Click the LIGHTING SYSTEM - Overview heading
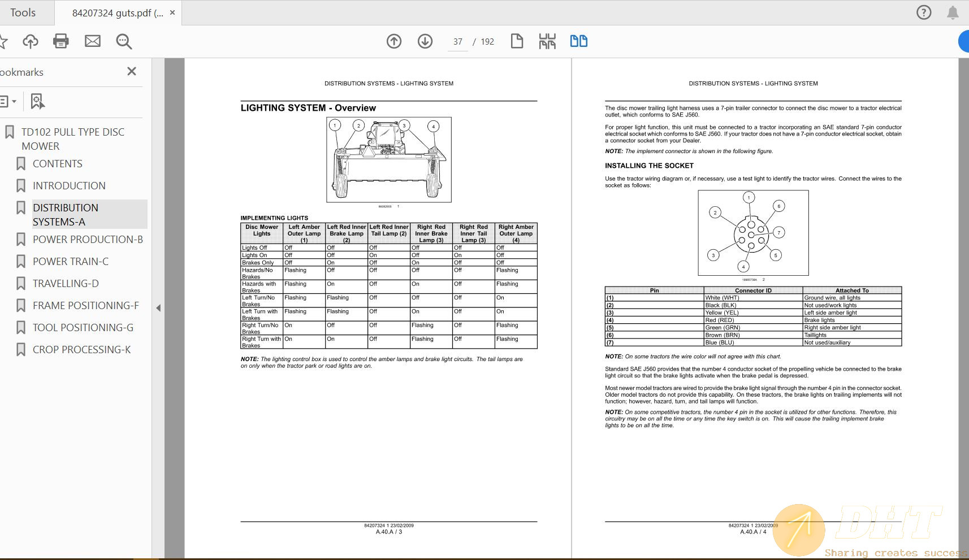969x560 pixels. point(308,108)
